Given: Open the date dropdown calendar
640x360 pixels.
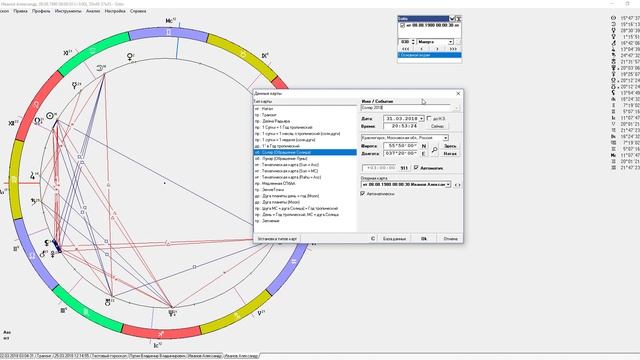Looking at the screenshot, I should [x=421, y=118].
